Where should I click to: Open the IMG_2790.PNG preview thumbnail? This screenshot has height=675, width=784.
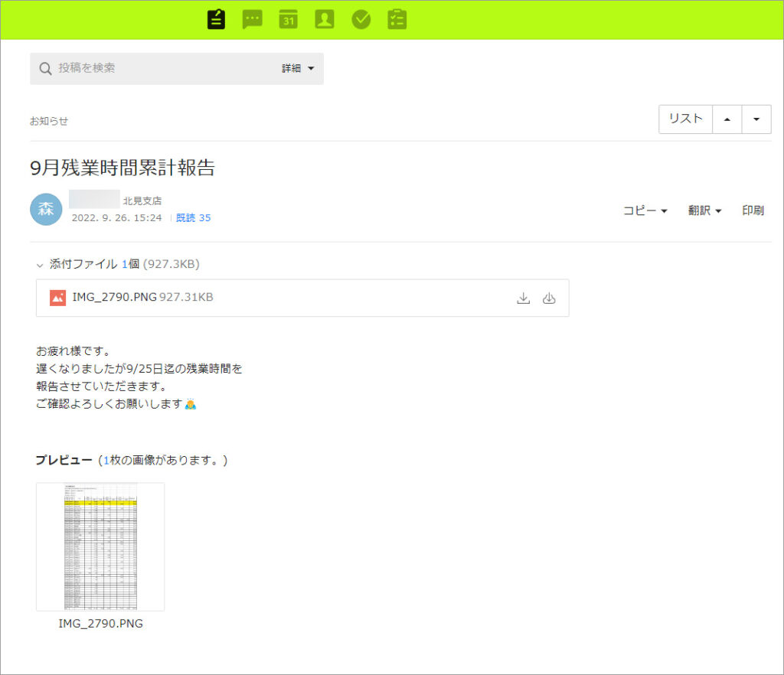tap(100, 546)
